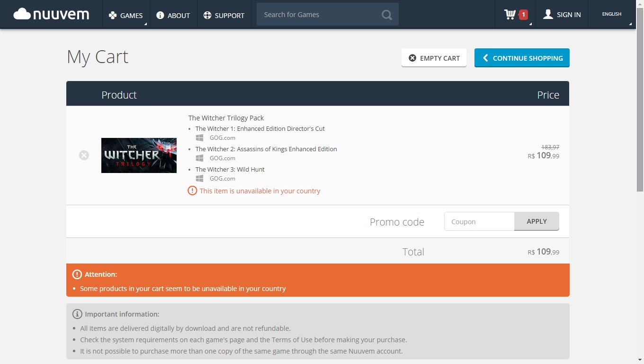The image size is (644, 364).
Task: Click the Coupon input field
Action: coord(479,221)
